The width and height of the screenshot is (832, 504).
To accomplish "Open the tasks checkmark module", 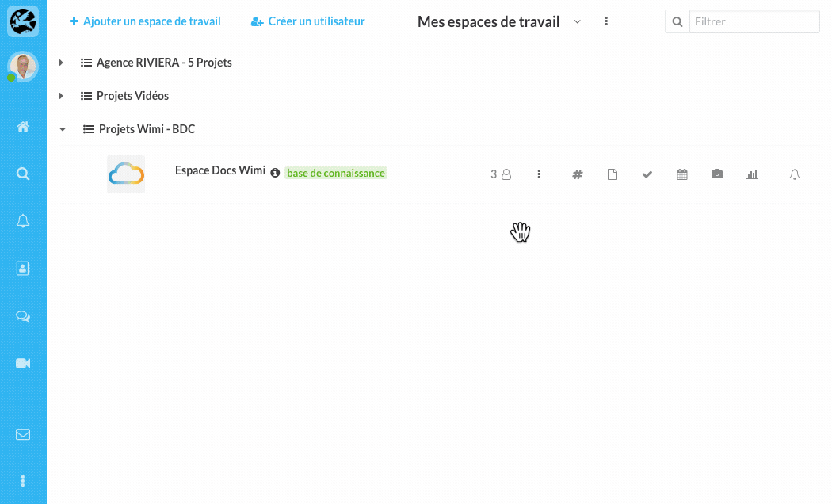I will pos(647,174).
